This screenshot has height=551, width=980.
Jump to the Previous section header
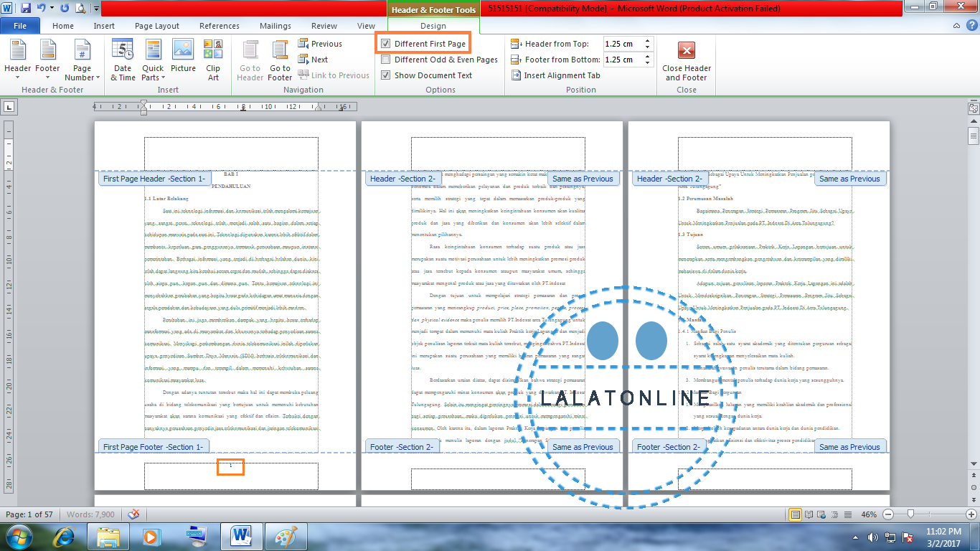point(320,44)
